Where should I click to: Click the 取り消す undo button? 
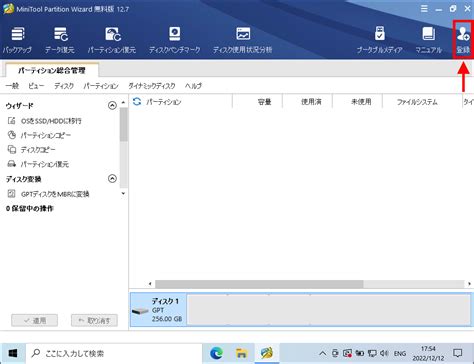[94, 320]
